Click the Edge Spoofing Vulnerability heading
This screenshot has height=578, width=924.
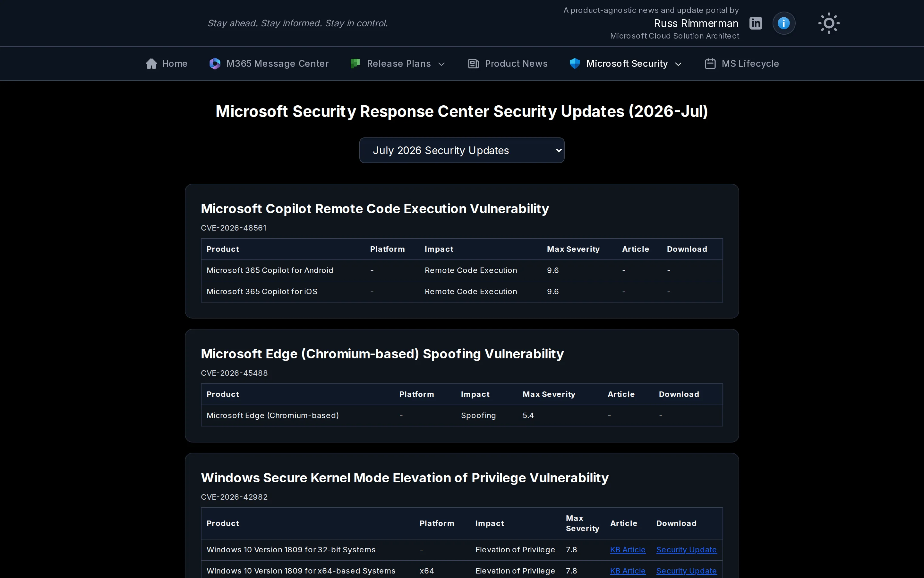[382, 354]
